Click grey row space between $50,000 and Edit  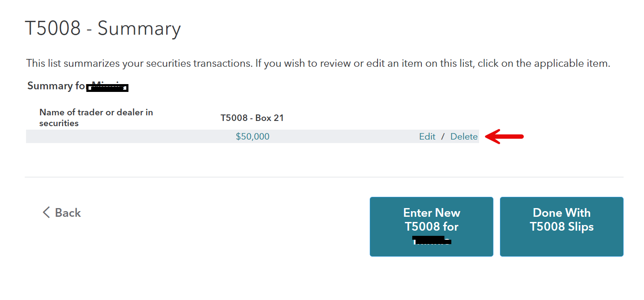point(343,137)
